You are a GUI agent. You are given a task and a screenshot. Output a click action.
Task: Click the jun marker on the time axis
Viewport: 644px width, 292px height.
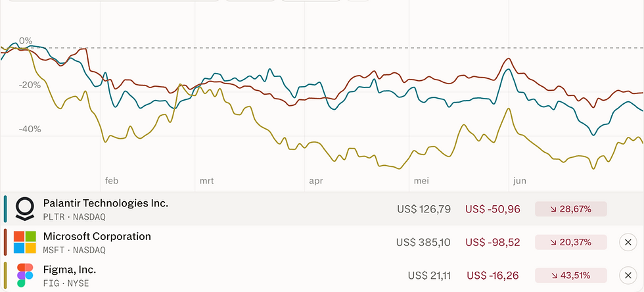(x=520, y=181)
